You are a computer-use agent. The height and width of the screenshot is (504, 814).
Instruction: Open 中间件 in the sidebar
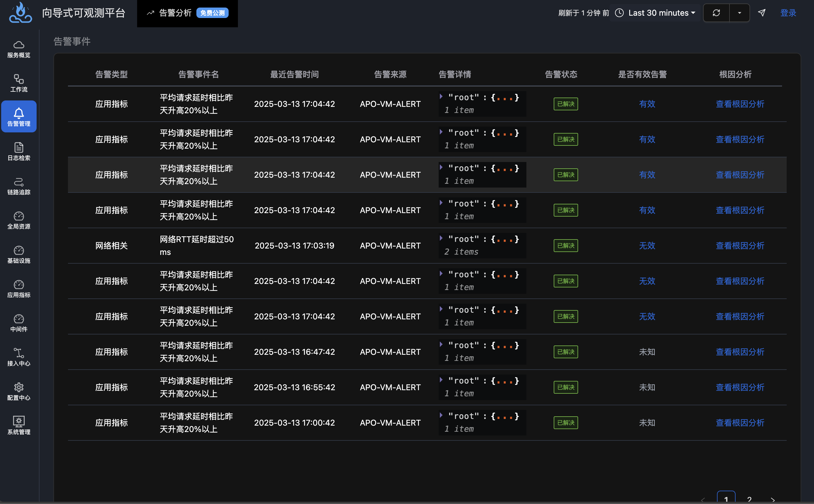(19, 323)
